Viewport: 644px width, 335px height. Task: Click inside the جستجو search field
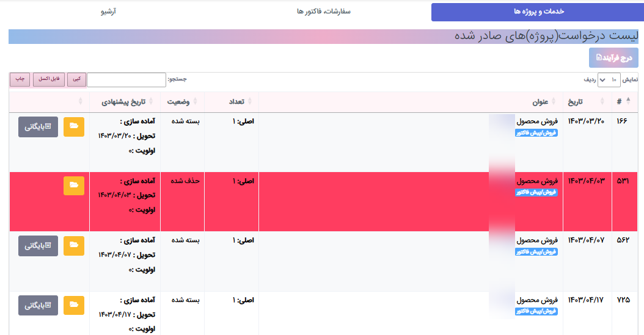click(126, 80)
